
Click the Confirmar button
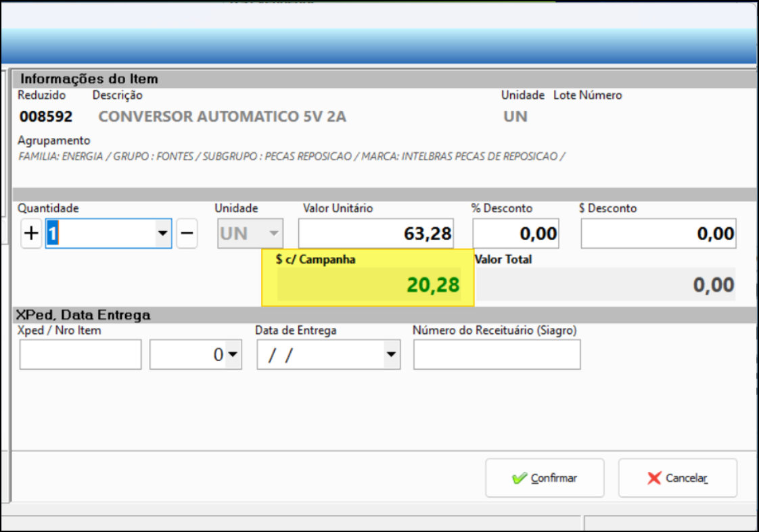(x=545, y=478)
